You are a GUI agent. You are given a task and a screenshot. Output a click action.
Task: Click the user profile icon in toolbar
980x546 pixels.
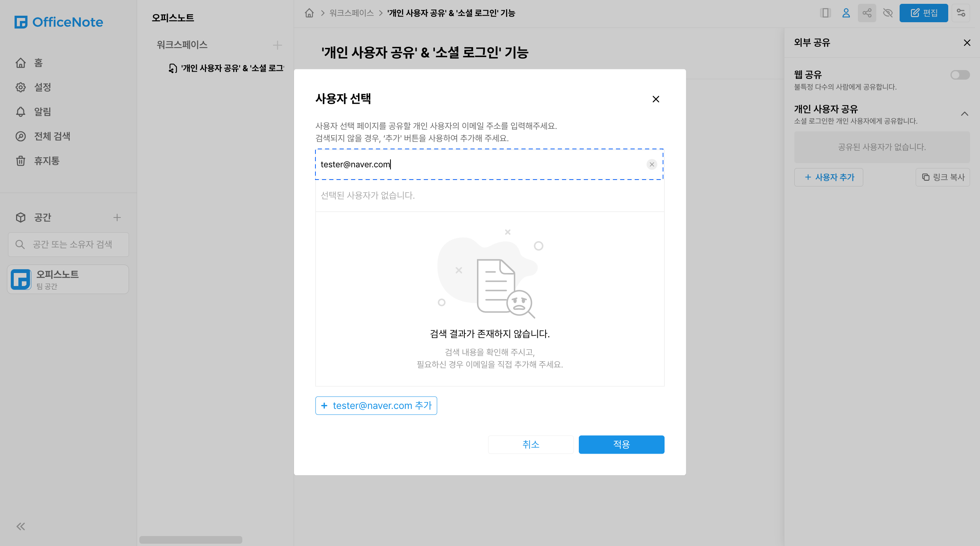[846, 13]
